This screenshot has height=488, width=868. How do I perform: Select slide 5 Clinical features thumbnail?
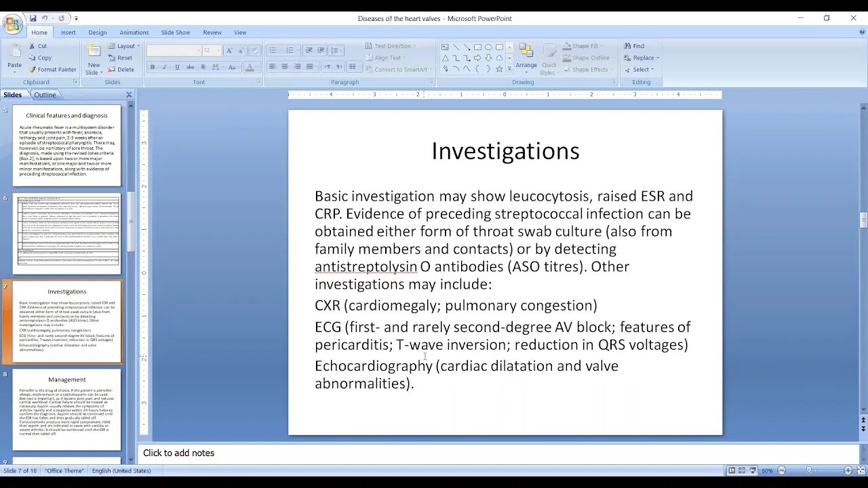[x=66, y=145]
